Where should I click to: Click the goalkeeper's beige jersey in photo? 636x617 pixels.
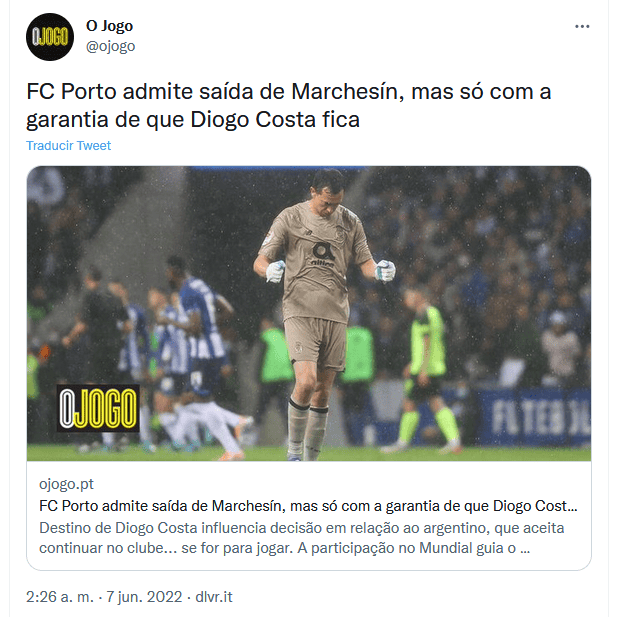pyautogui.click(x=316, y=260)
